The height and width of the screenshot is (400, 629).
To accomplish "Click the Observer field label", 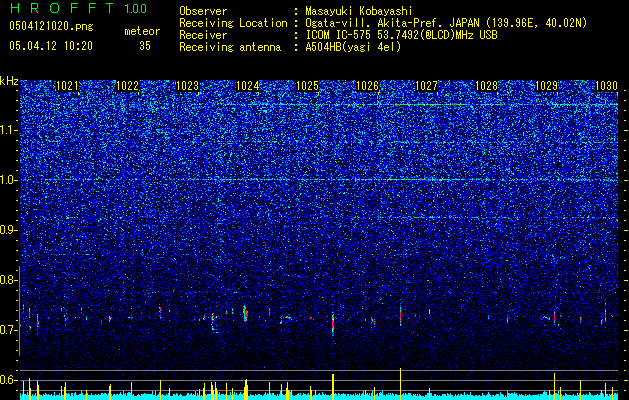I will tap(203, 11).
